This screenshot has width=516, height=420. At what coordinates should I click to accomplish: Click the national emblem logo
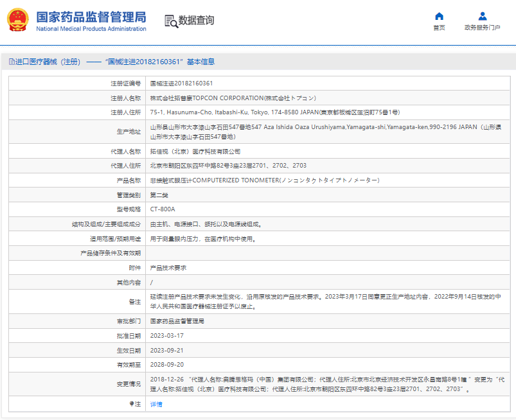pyautogui.click(x=18, y=20)
